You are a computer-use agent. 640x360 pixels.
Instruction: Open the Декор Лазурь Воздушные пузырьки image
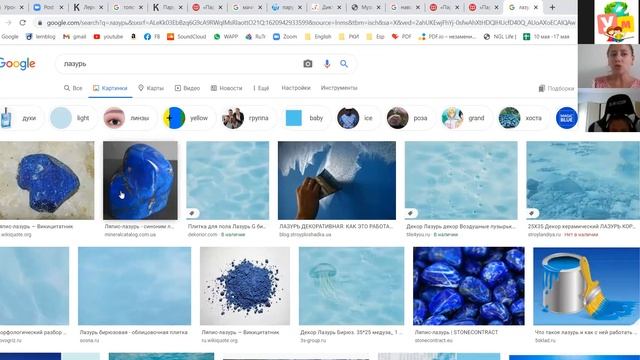coord(461,180)
